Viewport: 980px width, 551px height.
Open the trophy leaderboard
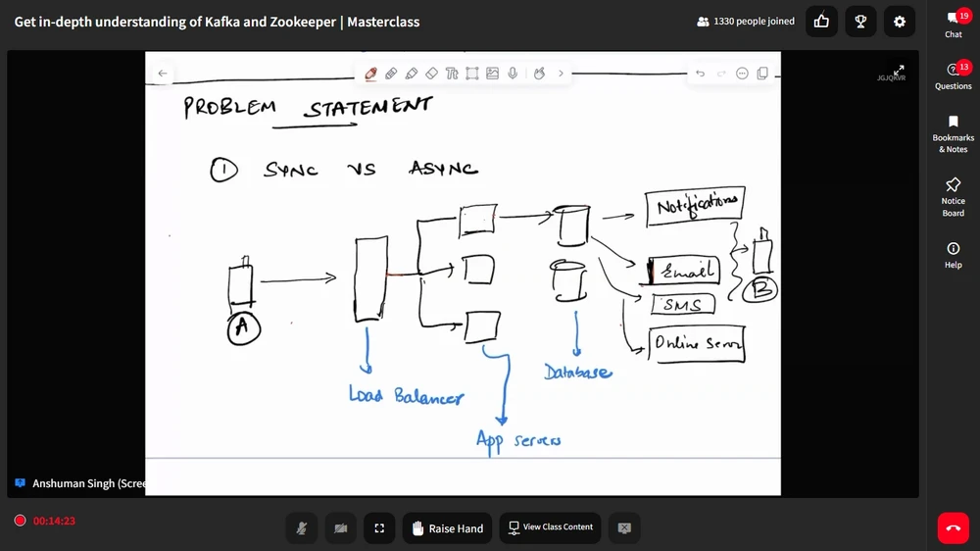click(x=860, y=21)
